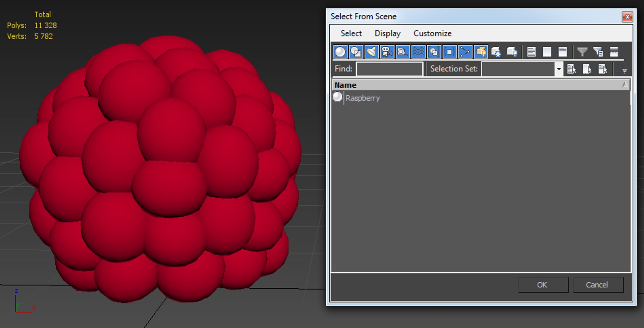This screenshot has height=328, width=644.
Task: Toggle the Display Cameras filter icon
Action: click(387, 52)
